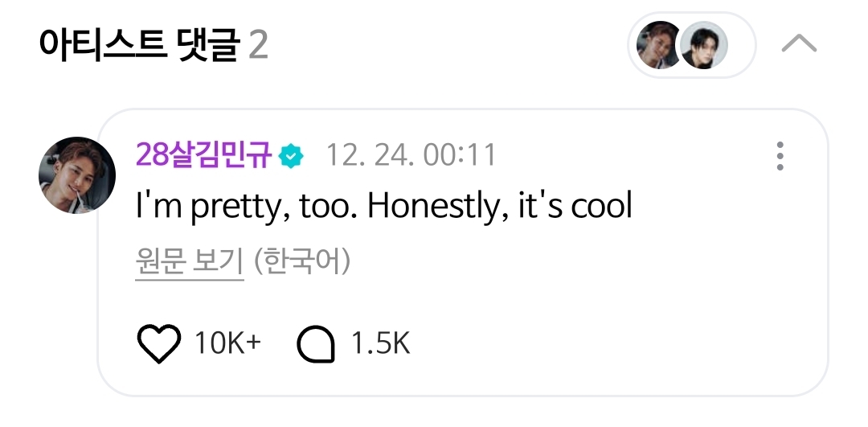Click the (한국어) language label
868x427 pixels.
click(x=301, y=263)
